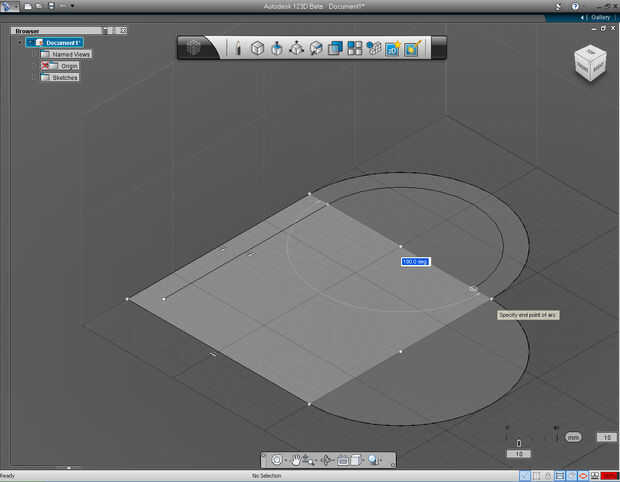Click the mm units button
The height and width of the screenshot is (482, 620).
point(573,437)
